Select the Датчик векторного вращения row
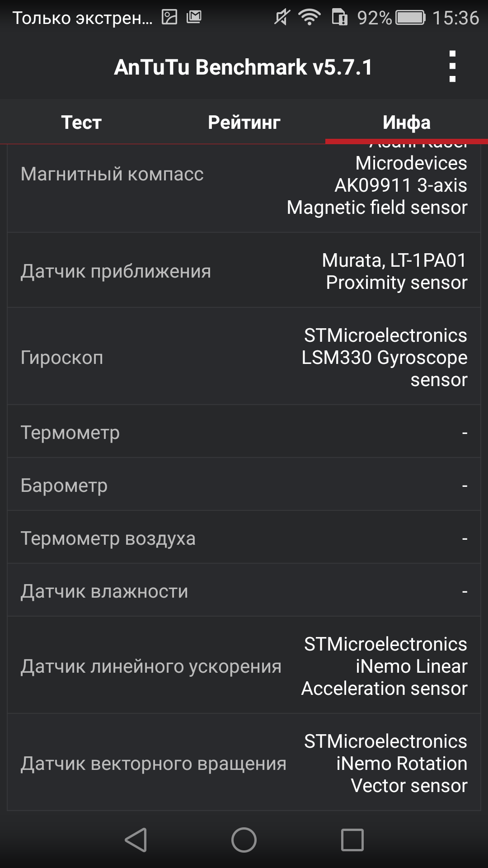This screenshot has height=868, width=488. (244, 763)
